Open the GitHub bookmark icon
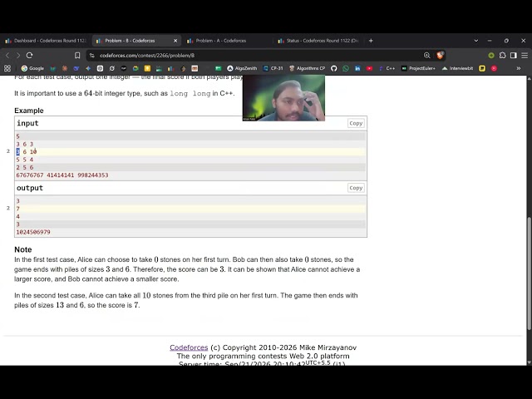Image resolution: width=532 pixels, height=399 pixels. coord(334,68)
